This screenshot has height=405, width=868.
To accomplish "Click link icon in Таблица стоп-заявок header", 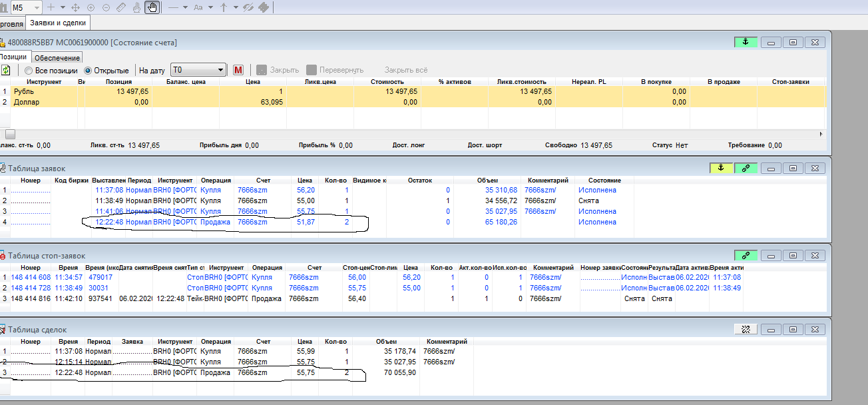I will 746,255.
